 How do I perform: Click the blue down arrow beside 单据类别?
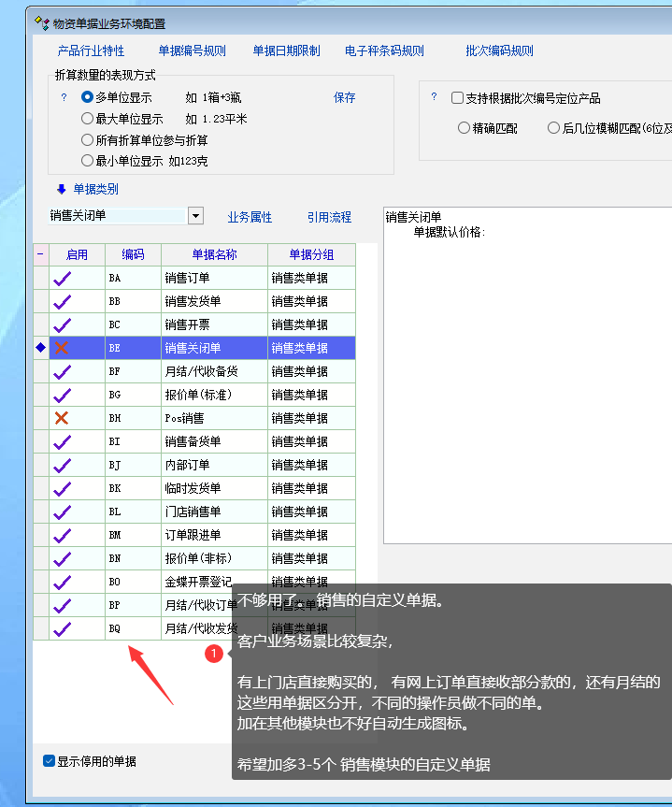pyautogui.click(x=62, y=189)
